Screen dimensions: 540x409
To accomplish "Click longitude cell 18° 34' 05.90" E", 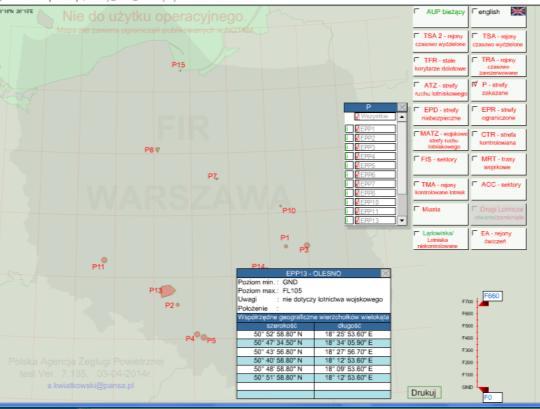I will point(353,343).
